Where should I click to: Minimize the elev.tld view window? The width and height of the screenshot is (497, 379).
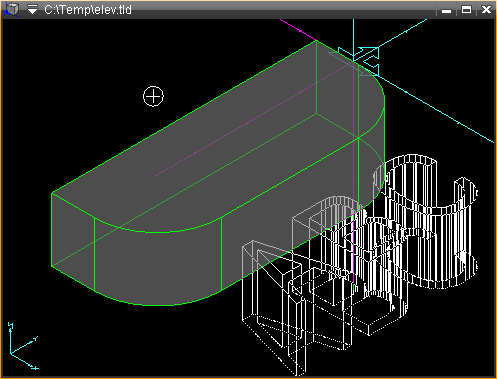click(x=446, y=10)
